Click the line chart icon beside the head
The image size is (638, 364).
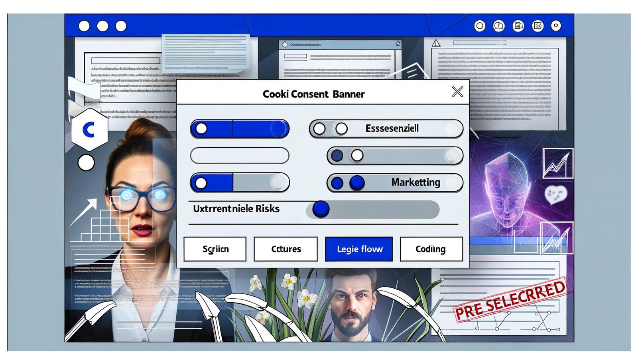click(x=557, y=163)
